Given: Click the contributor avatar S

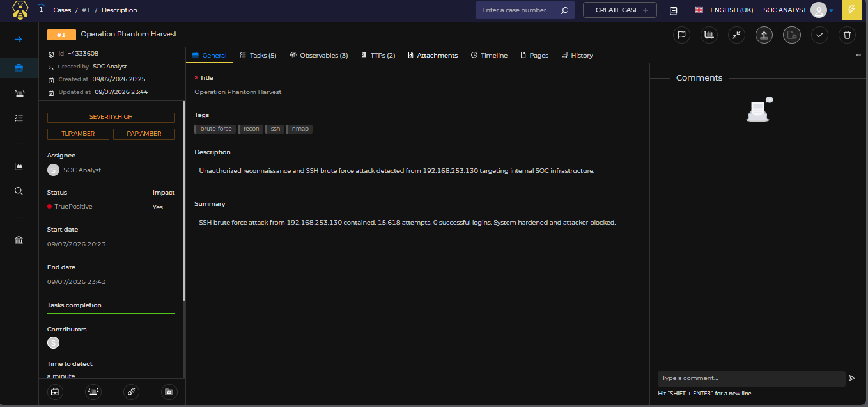Looking at the screenshot, I should pyautogui.click(x=54, y=343).
